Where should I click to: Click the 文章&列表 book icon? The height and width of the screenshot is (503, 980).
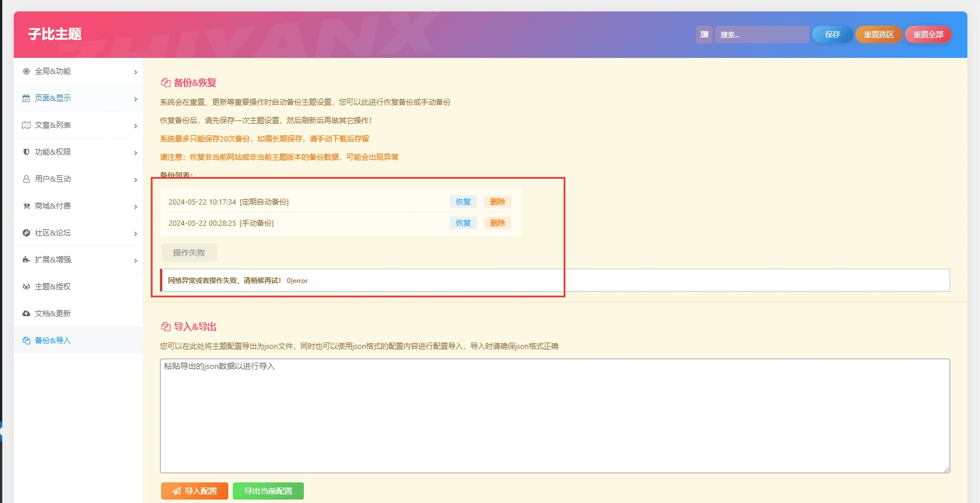26,125
